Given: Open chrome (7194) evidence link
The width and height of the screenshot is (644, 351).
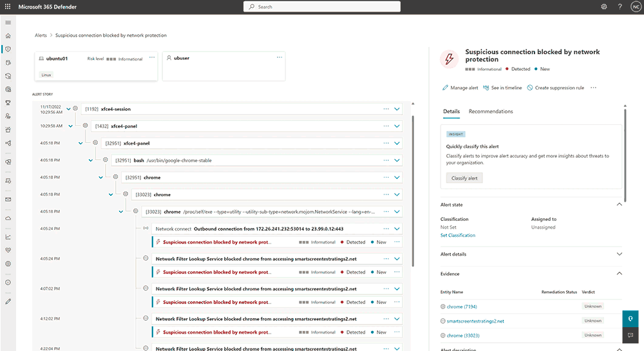Looking at the screenshot, I should (462, 307).
